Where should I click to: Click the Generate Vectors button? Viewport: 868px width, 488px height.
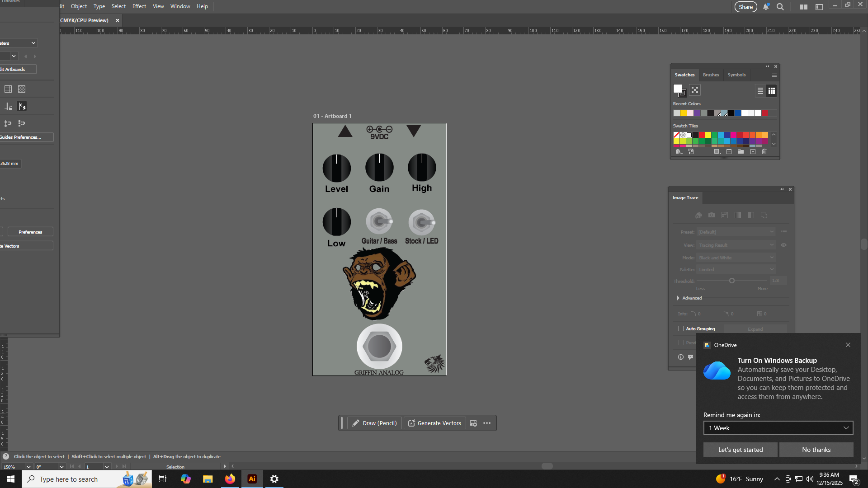[x=434, y=423]
